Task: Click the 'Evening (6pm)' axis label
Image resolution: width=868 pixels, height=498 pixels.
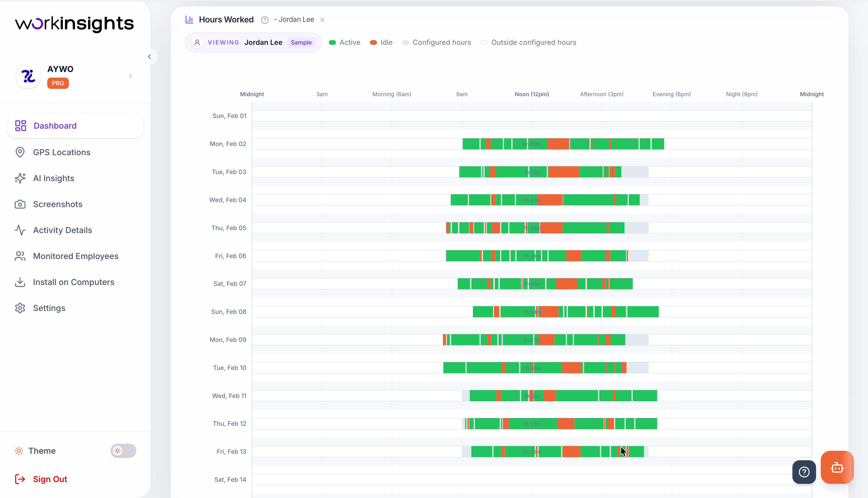Action: point(672,94)
